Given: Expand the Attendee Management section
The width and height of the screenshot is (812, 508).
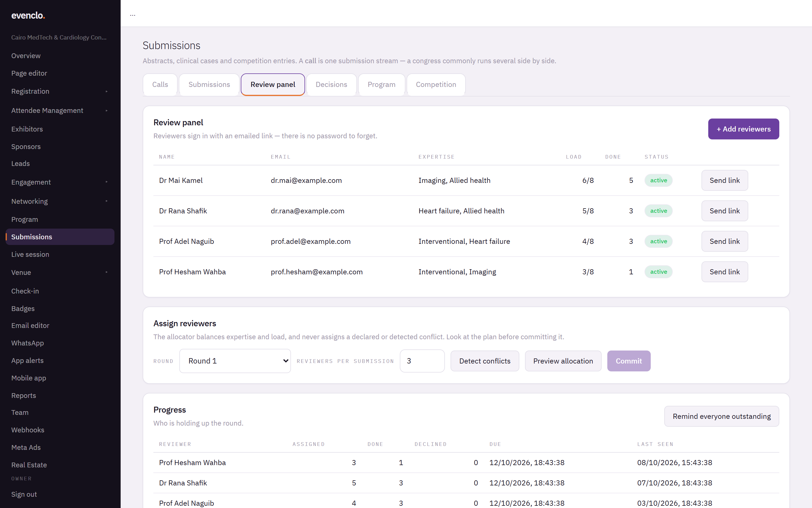Looking at the screenshot, I should (60, 111).
